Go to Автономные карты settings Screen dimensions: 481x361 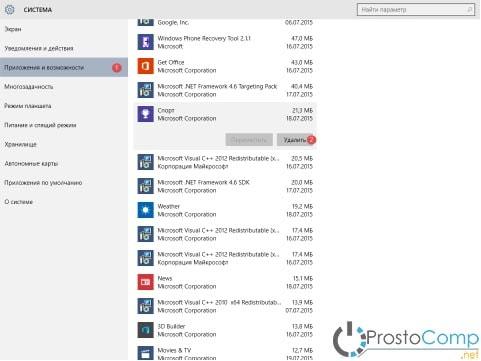click(x=64, y=164)
